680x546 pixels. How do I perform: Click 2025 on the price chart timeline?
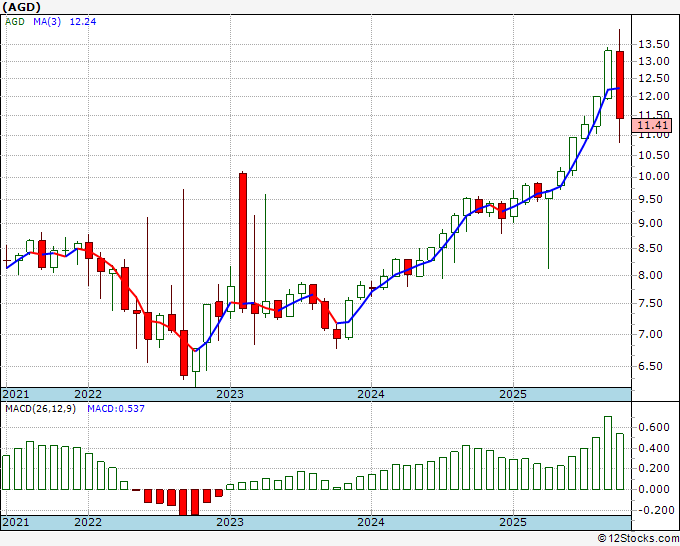coord(513,394)
